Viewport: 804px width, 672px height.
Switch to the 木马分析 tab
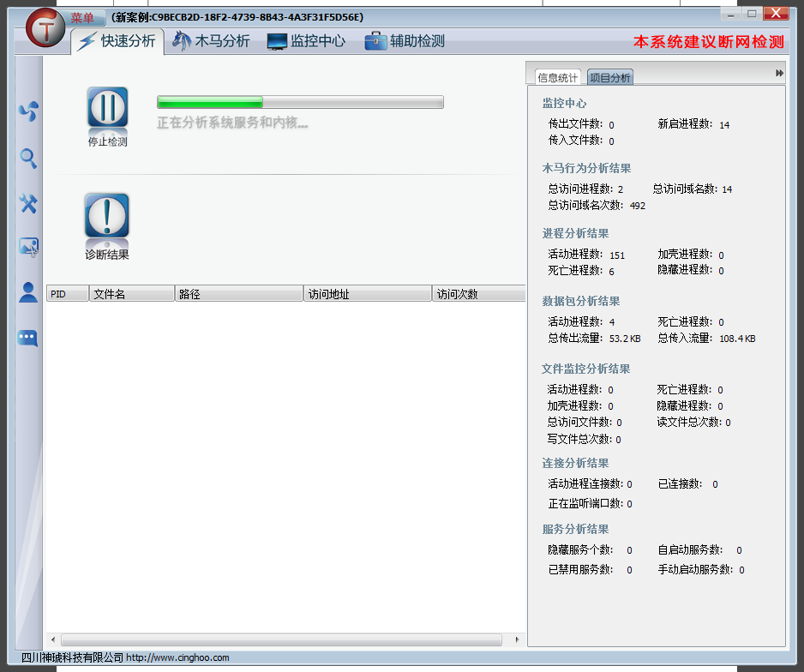211,41
